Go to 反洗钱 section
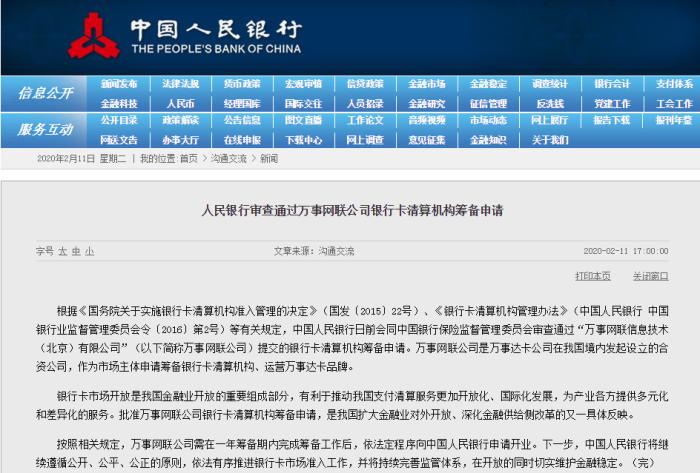Viewport: 700px width, 473px height. click(550, 104)
